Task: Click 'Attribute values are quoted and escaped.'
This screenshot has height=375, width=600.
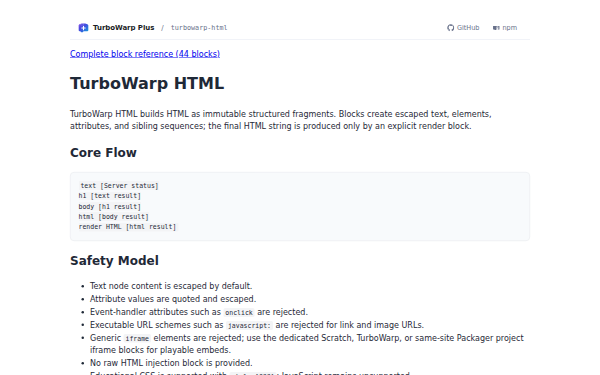Action: [173, 299]
